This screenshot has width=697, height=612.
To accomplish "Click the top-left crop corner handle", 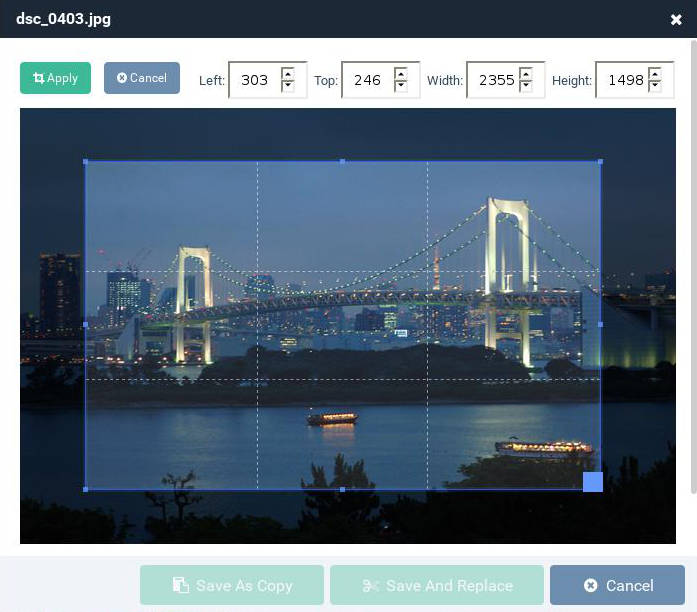I will pos(85,162).
